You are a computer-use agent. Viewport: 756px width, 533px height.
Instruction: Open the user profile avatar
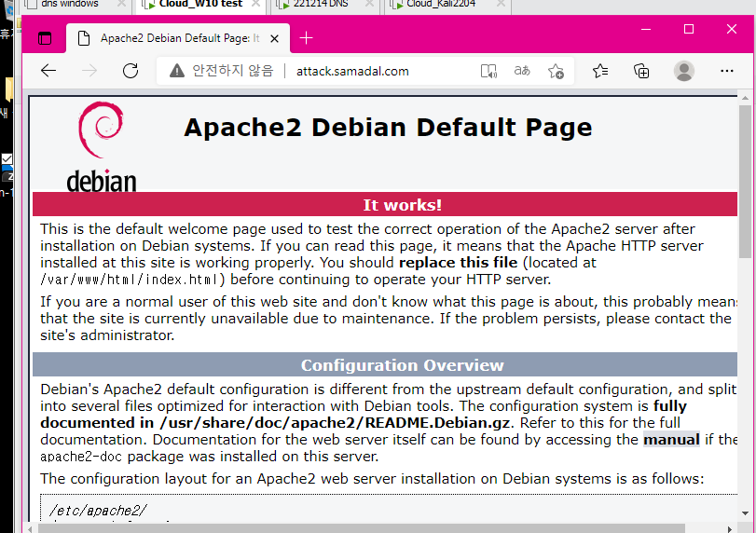point(683,71)
